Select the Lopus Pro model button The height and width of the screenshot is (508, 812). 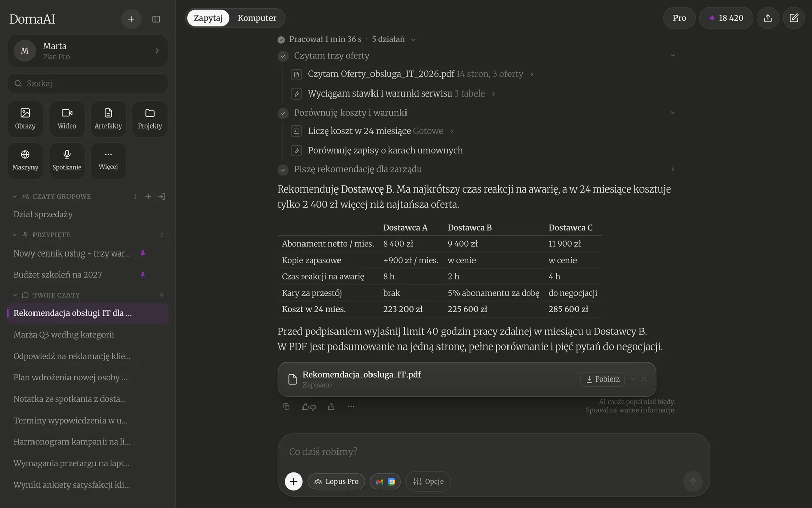pyautogui.click(x=336, y=481)
